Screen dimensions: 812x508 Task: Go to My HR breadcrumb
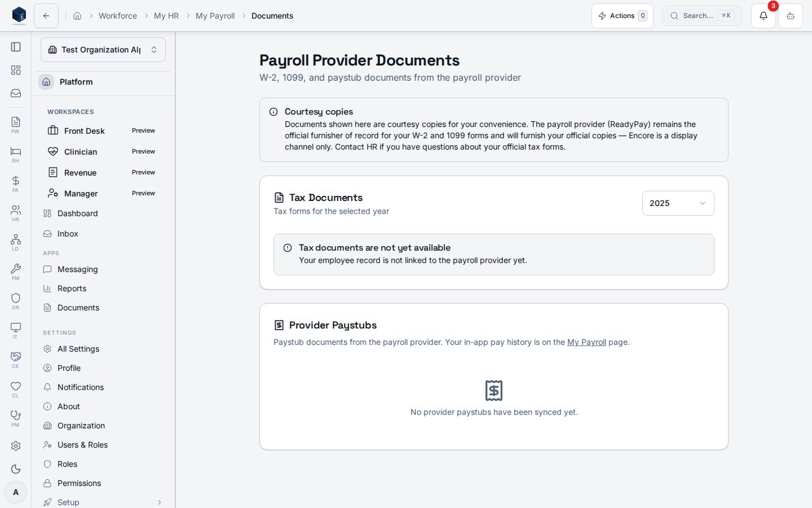tap(166, 16)
